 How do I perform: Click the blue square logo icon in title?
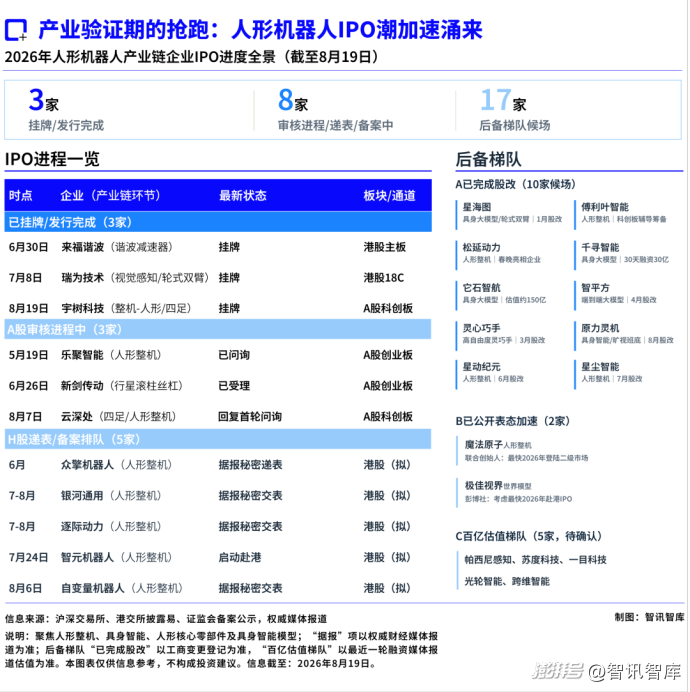(16, 30)
